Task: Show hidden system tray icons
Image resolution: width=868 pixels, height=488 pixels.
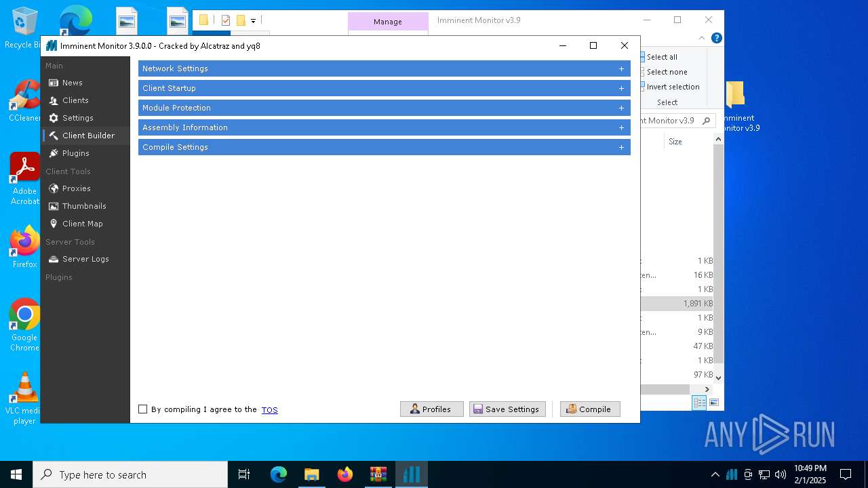Action: [x=715, y=474]
